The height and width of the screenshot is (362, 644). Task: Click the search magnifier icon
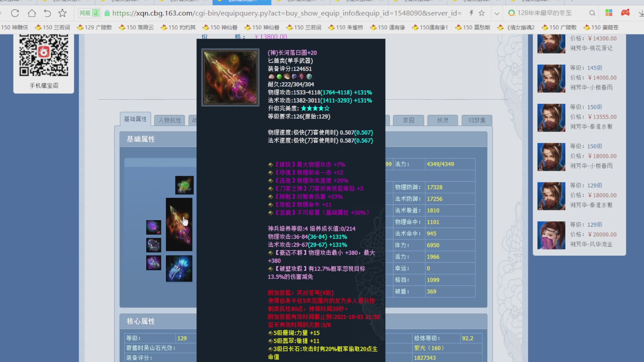pyautogui.click(x=592, y=13)
